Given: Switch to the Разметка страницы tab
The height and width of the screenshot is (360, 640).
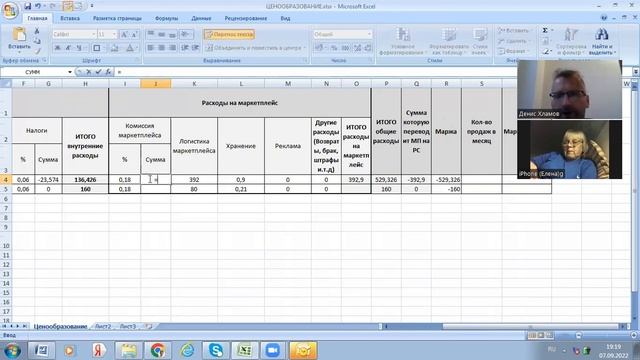Looking at the screenshot, I should (x=117, y=18).
